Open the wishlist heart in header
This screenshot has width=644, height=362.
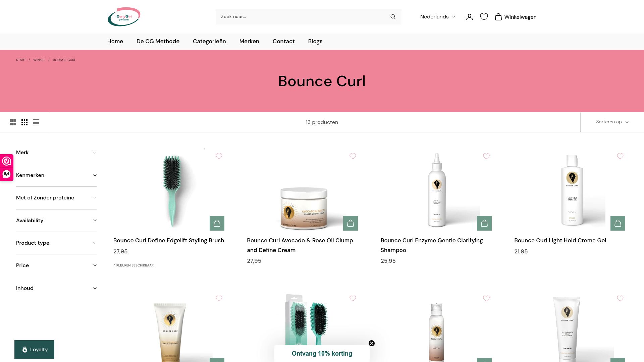tap(484, 17)
